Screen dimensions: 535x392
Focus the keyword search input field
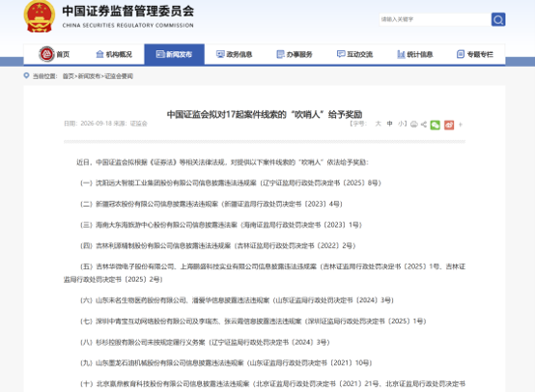click(x=435, y=19)
